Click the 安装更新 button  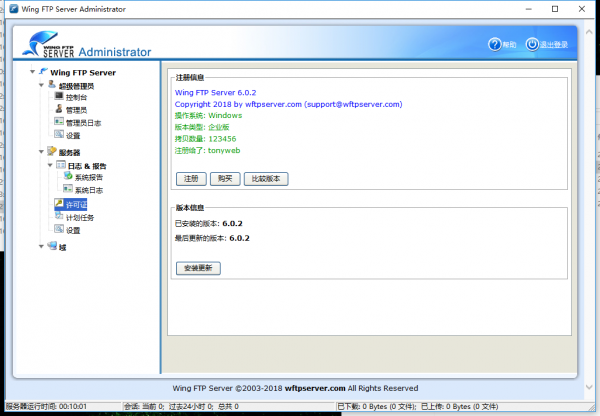coord(198,268)
